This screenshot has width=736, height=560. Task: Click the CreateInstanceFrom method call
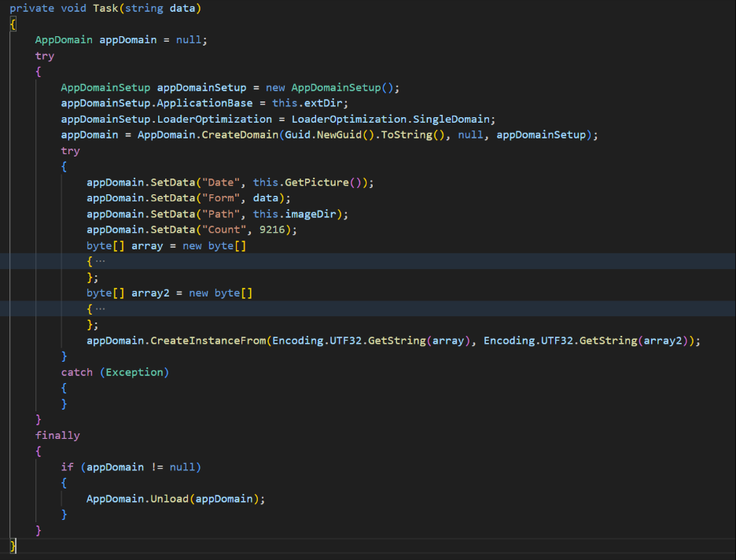[208, 341]
